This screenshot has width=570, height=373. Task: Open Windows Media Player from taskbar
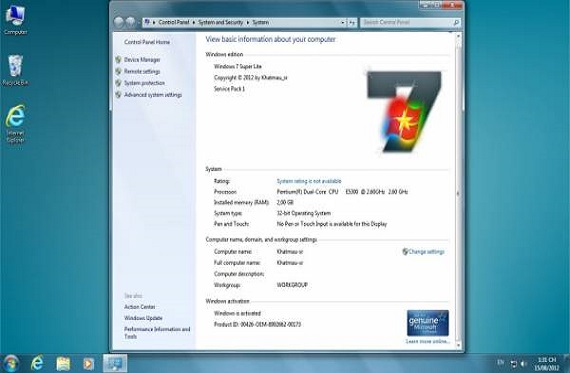pos(88,363)
